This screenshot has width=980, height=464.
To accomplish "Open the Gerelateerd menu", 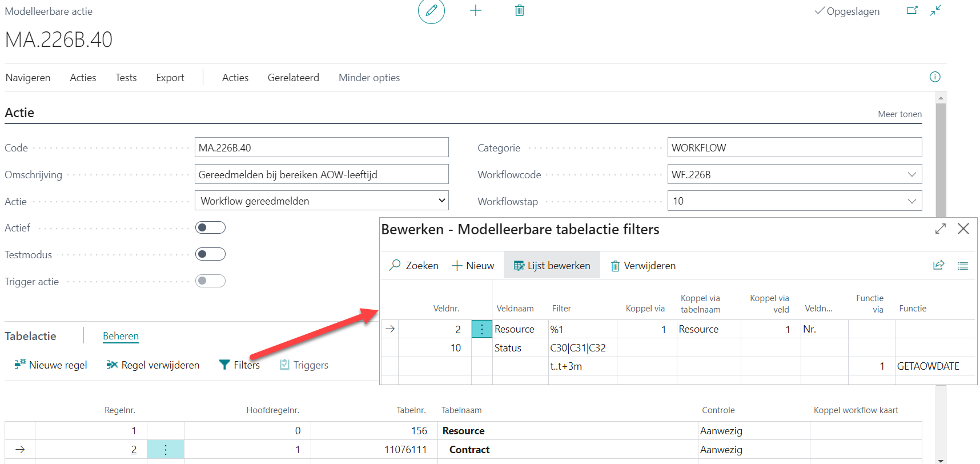I will (293, 78).
